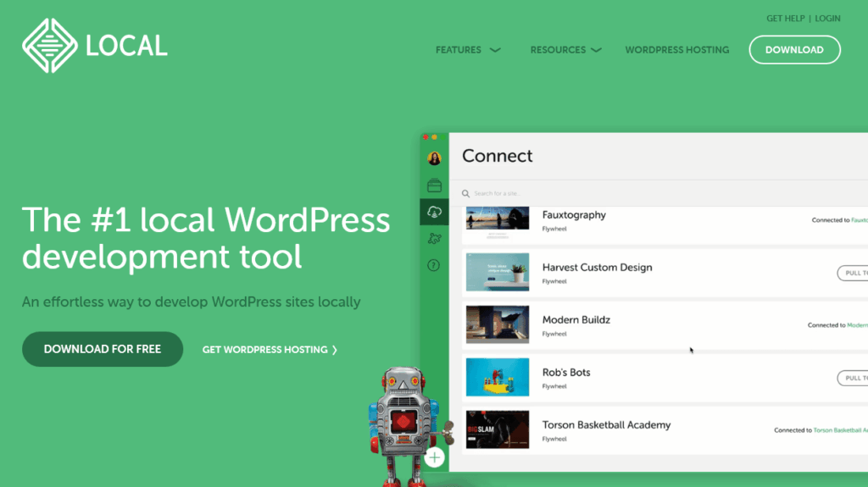This screenshot has width=868, height=487.
Task: Open the user avatar in Local sidebar
Action: click(x=434, y=158)
